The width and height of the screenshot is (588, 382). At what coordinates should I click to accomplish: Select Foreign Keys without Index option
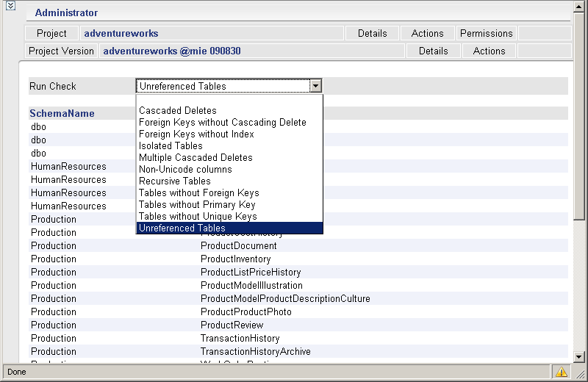[x=196, y=134]
